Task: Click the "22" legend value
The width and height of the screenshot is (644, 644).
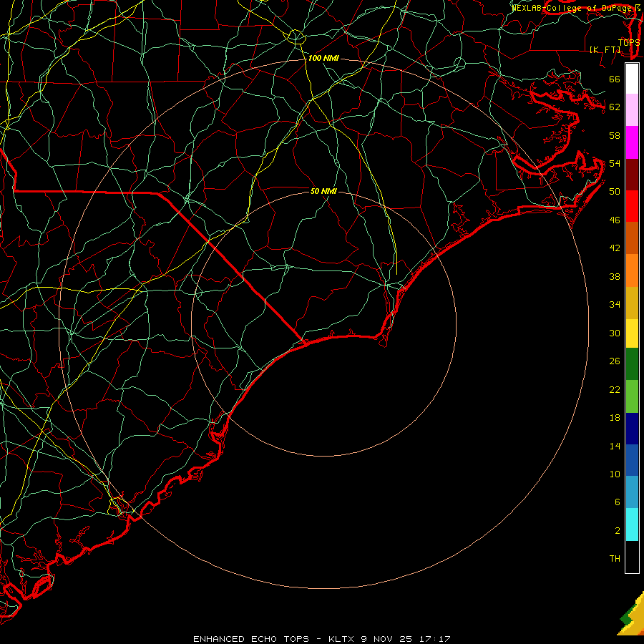Action: (615, 389)
